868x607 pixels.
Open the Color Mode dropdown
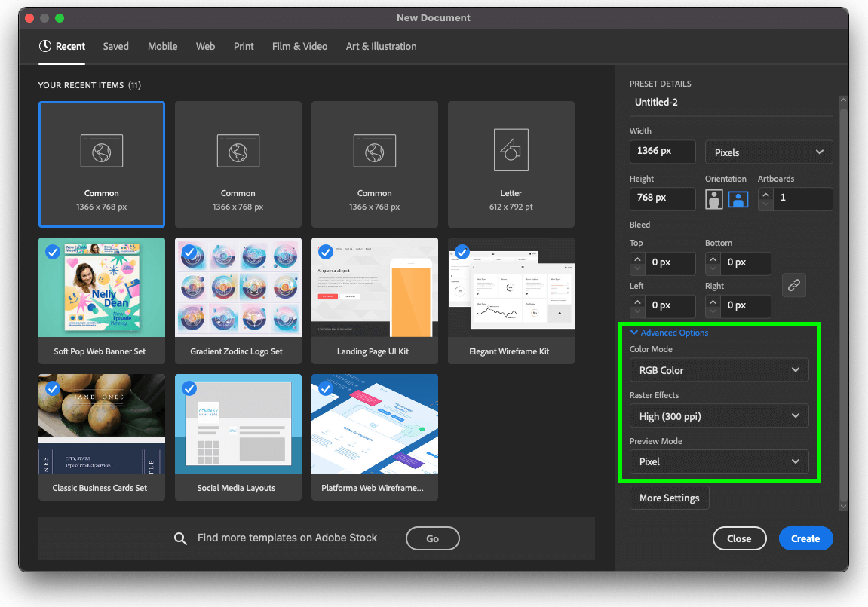click(x=719, y=369)
